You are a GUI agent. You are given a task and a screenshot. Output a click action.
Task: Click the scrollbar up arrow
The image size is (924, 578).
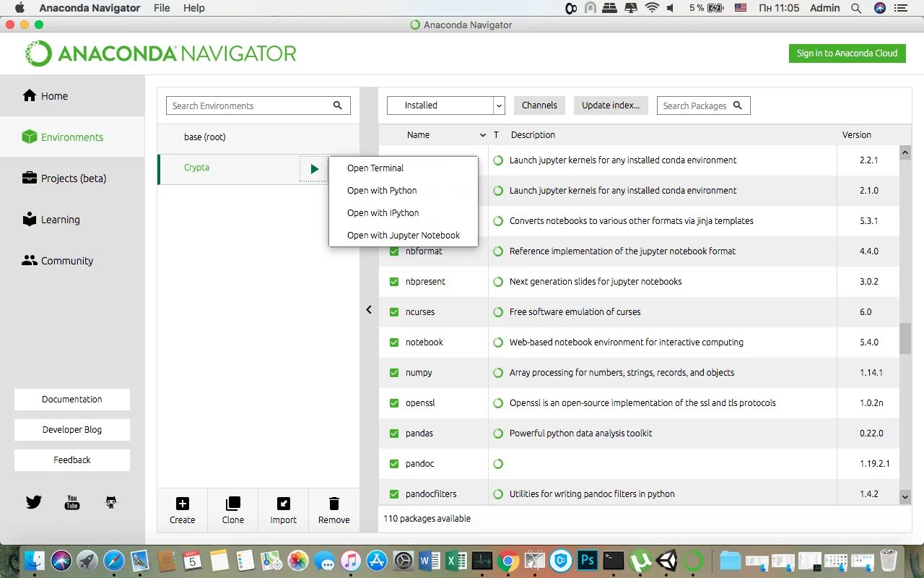905,152
